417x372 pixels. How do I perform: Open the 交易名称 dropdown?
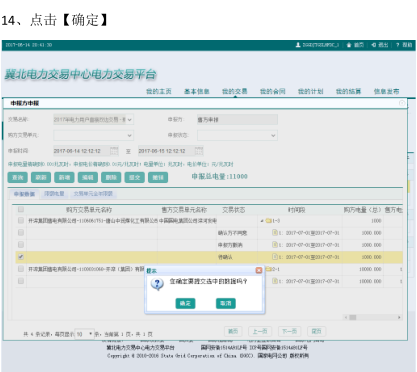pyautogui.click(x=93, y=119)
